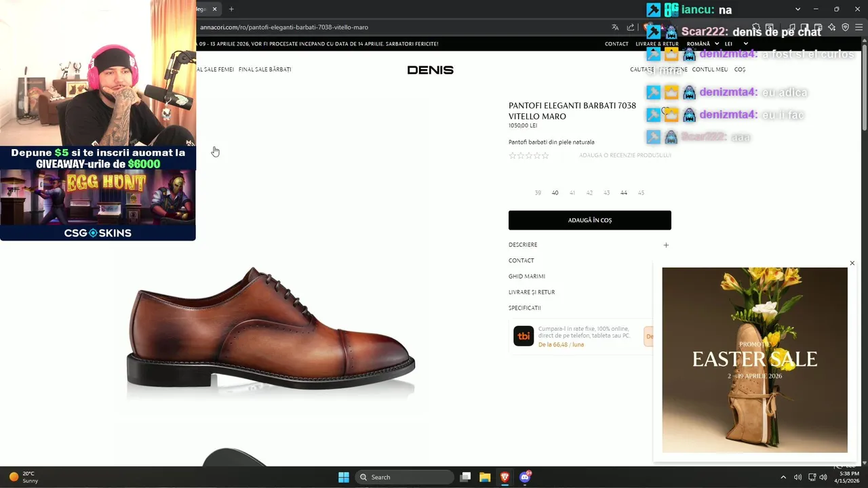Screen dimensions: 868x488
Task: Select shoe size 45
Action: click(x=641, y=192)
